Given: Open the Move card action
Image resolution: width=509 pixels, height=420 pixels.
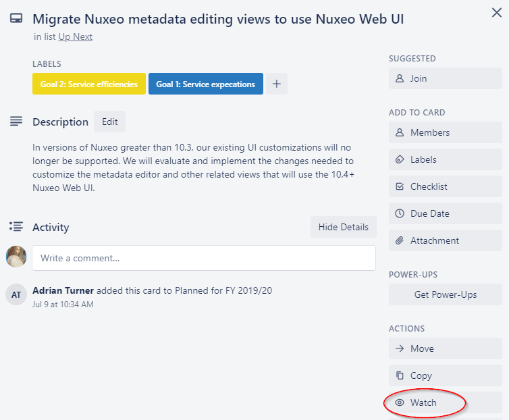Looking at the screenshot, I should [x=446, y=348].
